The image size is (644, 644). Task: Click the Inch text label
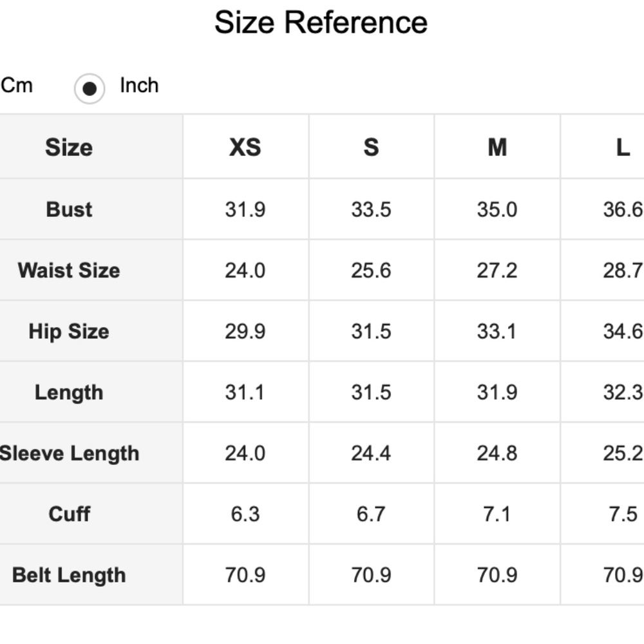[139, 85]
